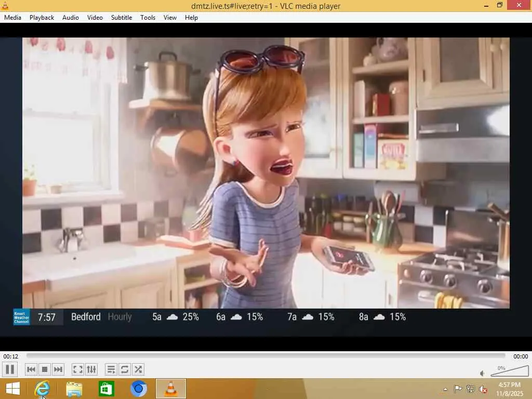Click the muted system volume tray icon
The image size is (532, 399).
point(483,389)
